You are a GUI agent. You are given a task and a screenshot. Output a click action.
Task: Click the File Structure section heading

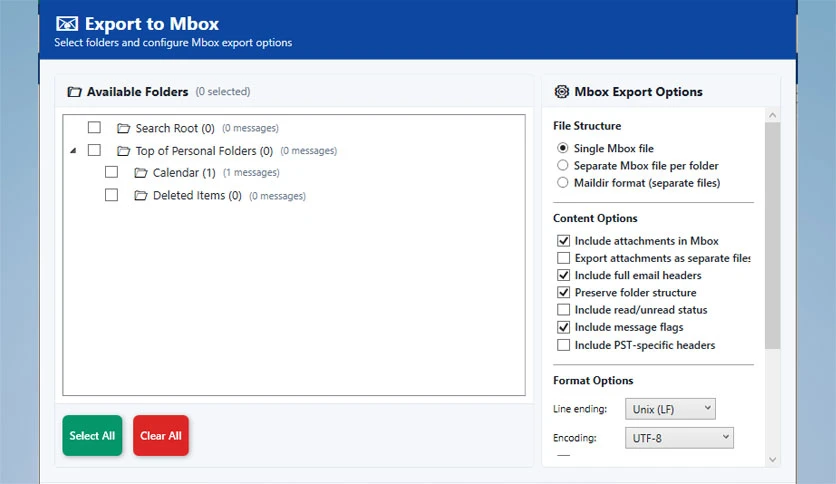click(587, 126)
